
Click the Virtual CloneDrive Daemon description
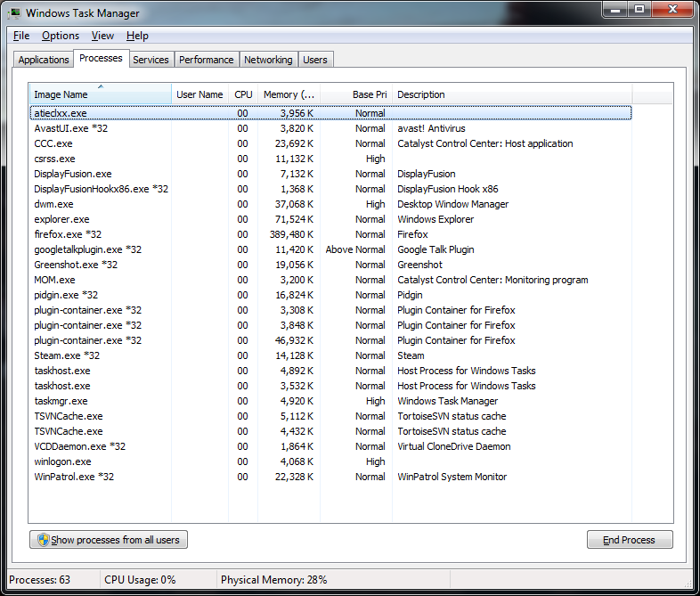click(454, 447)
